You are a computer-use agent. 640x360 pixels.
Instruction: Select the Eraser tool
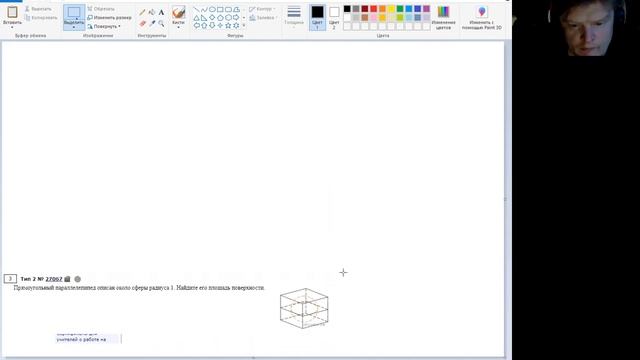142,24
